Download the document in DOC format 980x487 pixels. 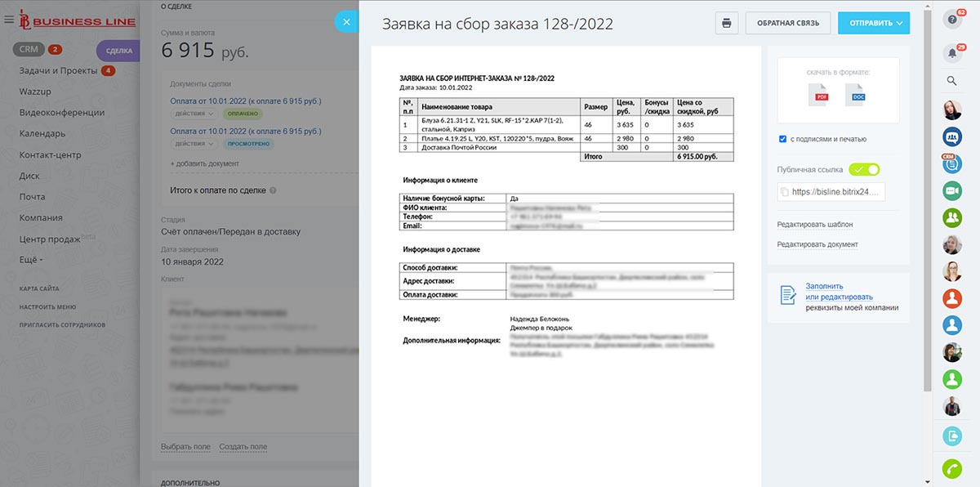[x=857, y=94]
